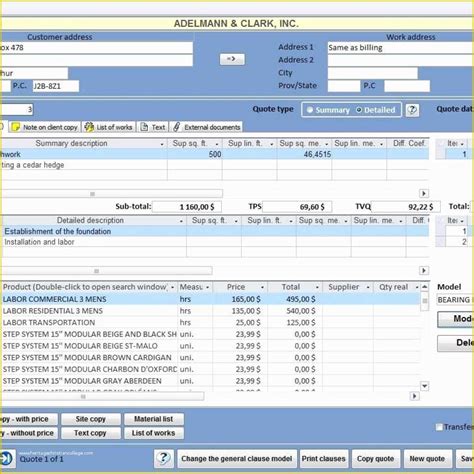Click List of works bottom button
The image size is (474, 474).
[x=153, y=433]
